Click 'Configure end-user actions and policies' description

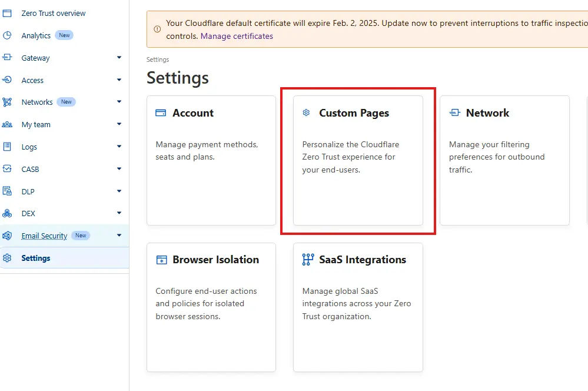[x=206, y=304]
